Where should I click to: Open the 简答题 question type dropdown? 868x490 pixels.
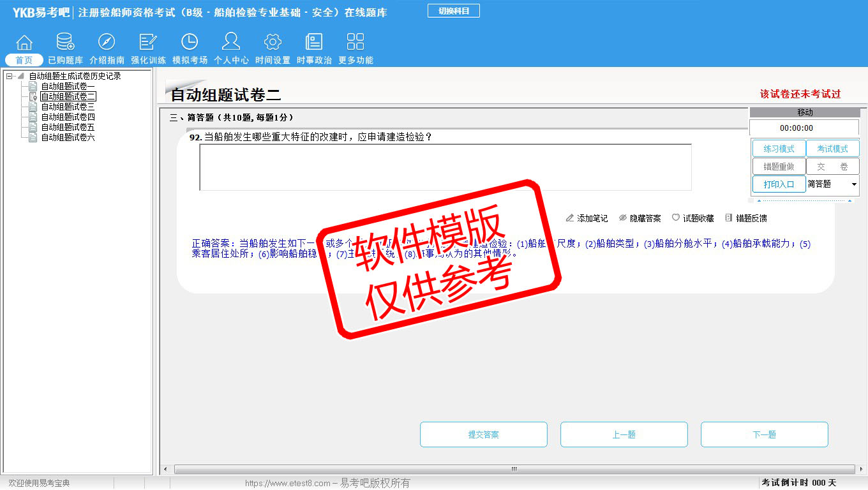854,184
